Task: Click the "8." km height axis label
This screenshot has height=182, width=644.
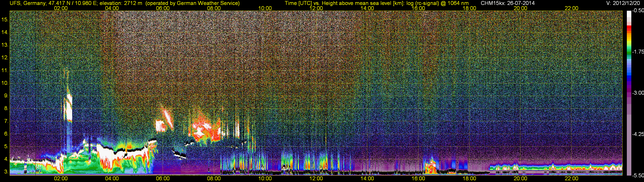Action: [6, 109]
